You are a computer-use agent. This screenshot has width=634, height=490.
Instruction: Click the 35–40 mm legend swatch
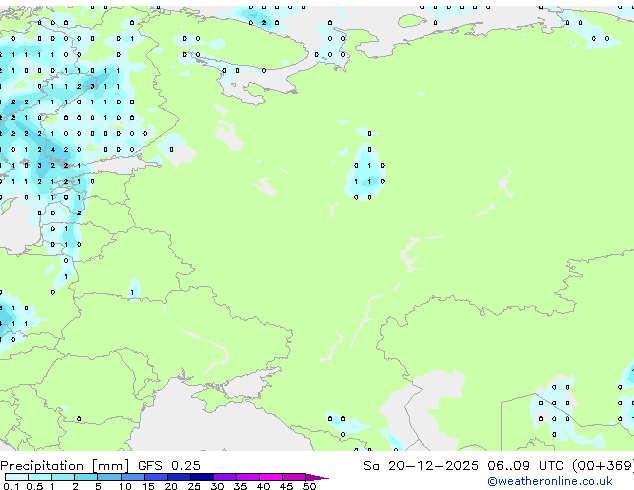coord(248,477)
